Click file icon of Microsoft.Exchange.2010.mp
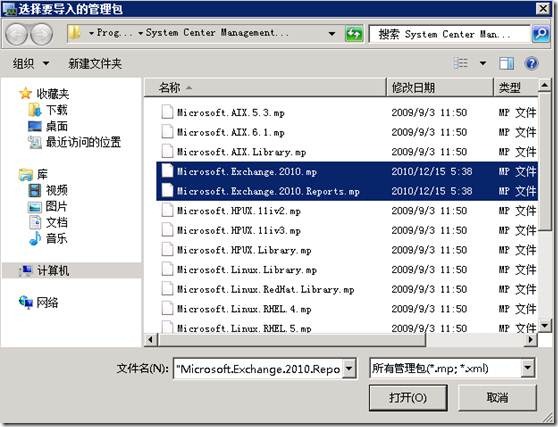 (167, 170)
